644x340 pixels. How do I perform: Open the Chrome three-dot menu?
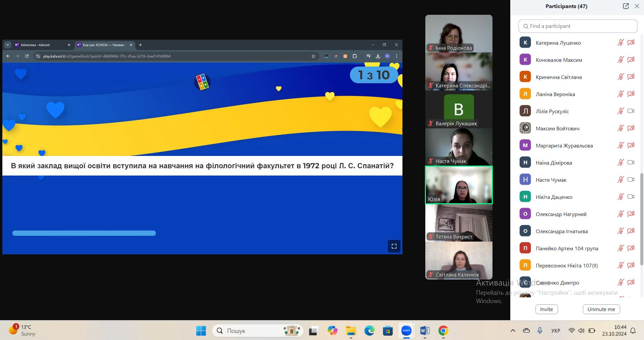(x=397, y=56)
